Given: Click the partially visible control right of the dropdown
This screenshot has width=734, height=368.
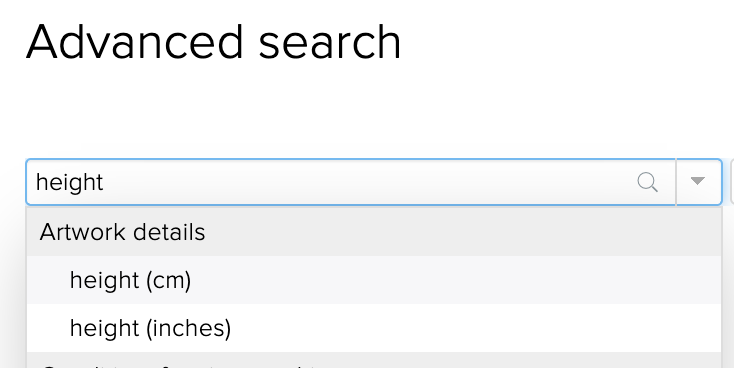Looking at the screenshot, I should (731, 182).
